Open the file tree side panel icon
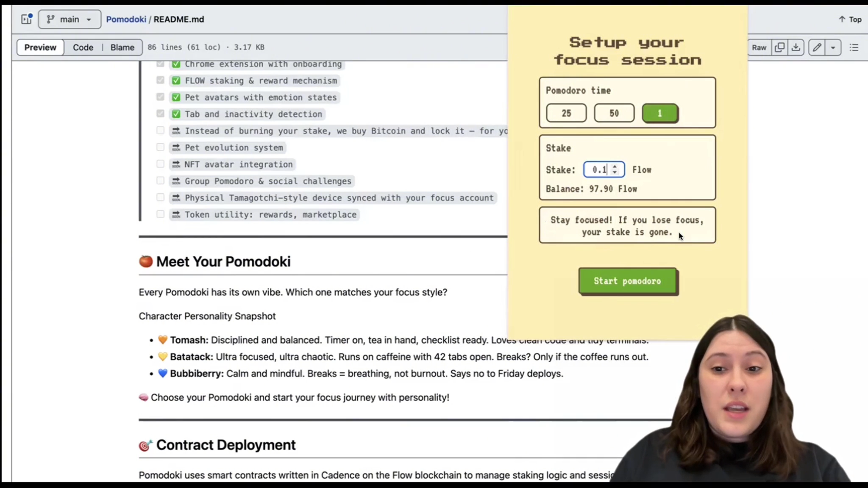The image size is (868, 488). (27, 19)
